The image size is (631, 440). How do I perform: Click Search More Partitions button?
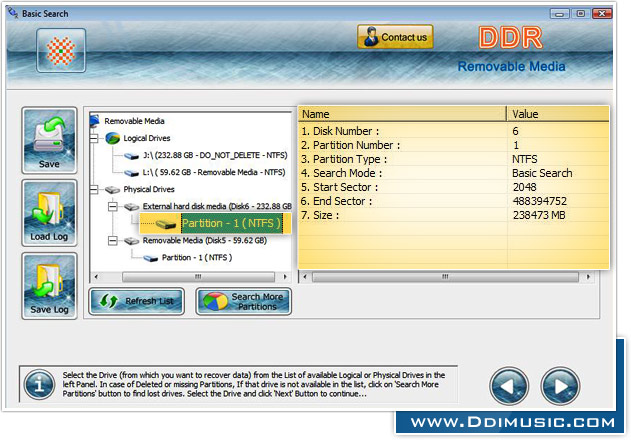[243, 301]
